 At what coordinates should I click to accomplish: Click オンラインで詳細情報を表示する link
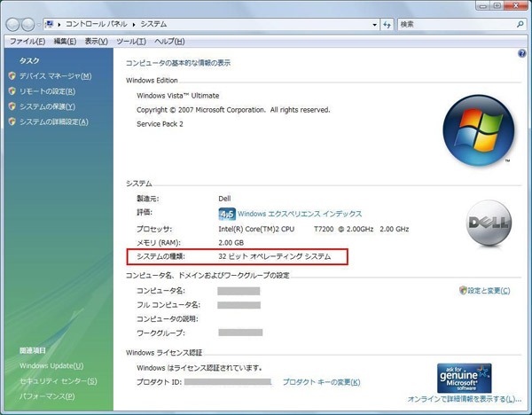pos(464,399)
